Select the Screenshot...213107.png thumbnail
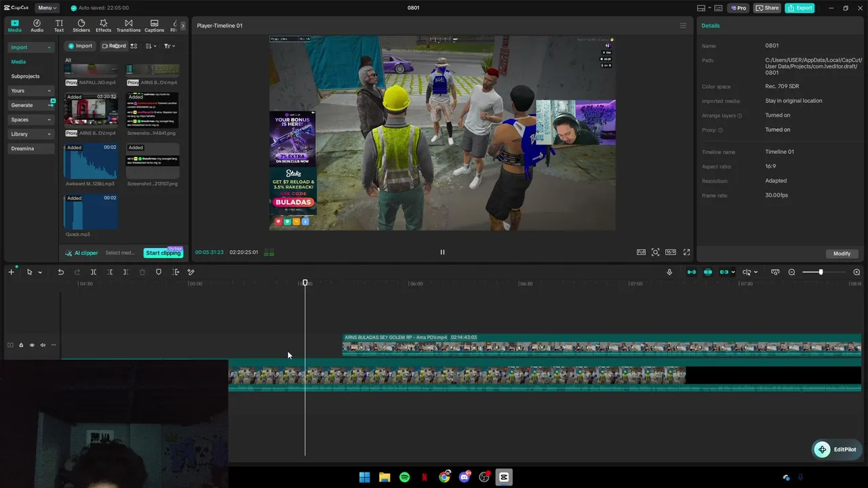This screenshot has height=488, width=868. (153, 161)
